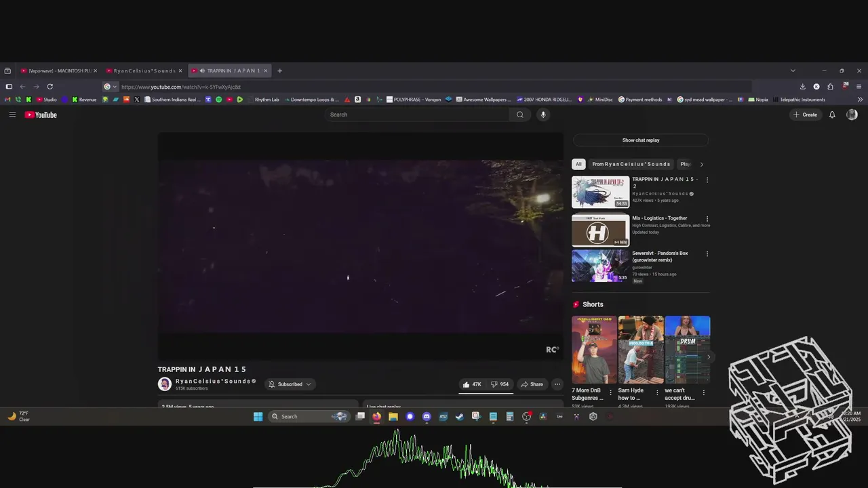Open the X (Twitter) bookmark icon

[x=137, y=100]
